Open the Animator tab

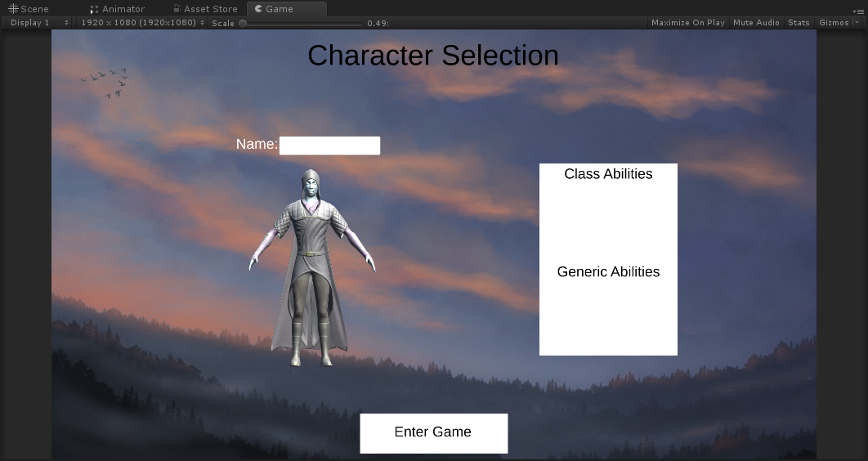pos(117,9)
